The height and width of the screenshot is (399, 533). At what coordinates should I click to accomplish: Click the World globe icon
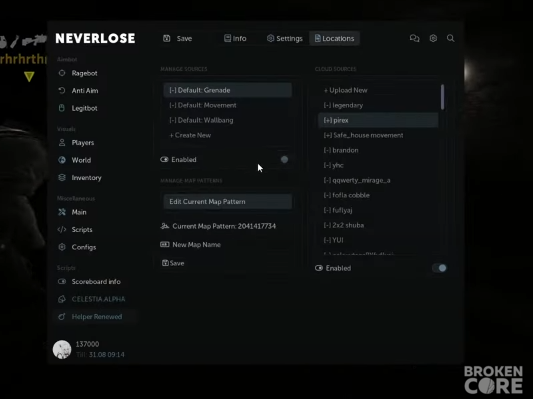click(x=62, y=160)
